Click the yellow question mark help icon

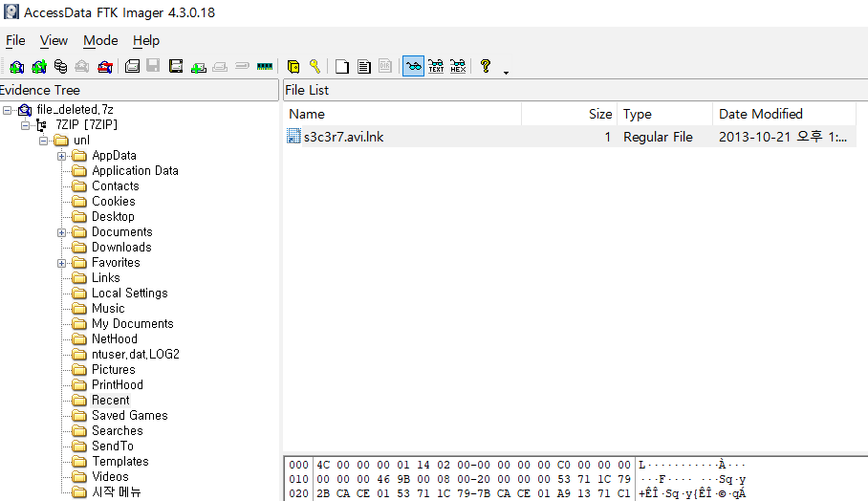[486, 66]
